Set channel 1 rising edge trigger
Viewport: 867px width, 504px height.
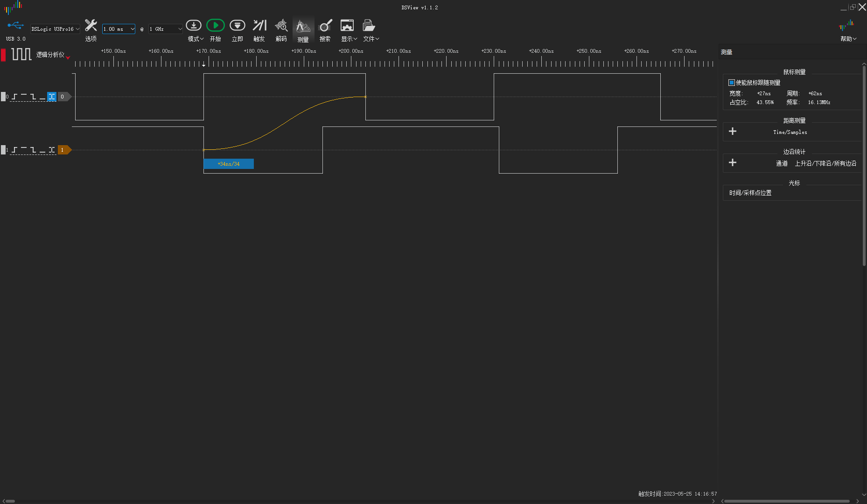pos(14,150)
